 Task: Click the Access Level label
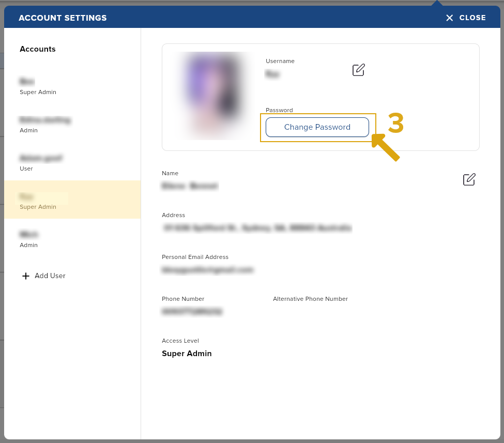click(180, 341)
